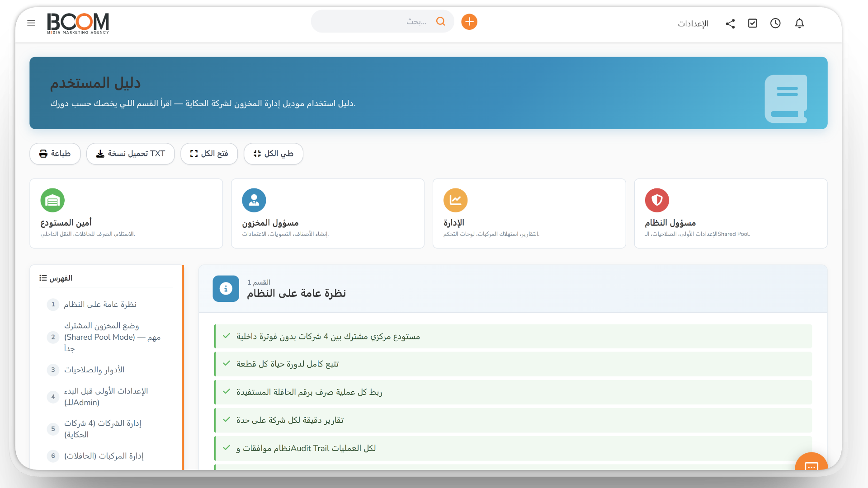Open the notifications bell icon
This screenshot has height=488, width=868.
[x=799, y=23]
